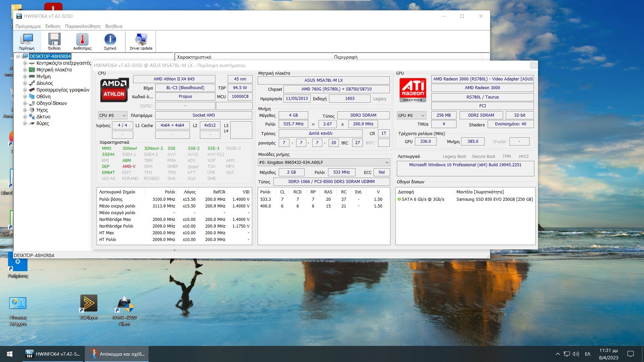Click the Περιγραφή column header

click(x=407, y=57)
